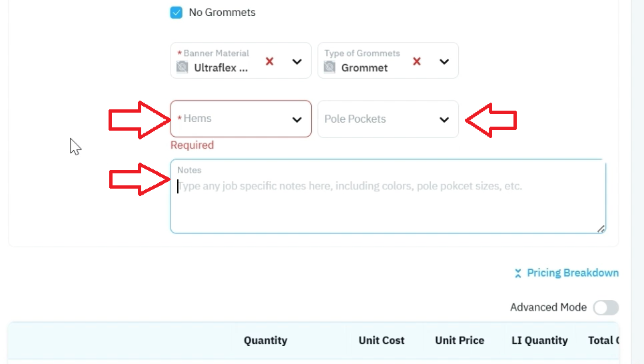644x364 pixels.
Task: Click the Grommet image placeholder icon
Action: [x=330, y=67]
